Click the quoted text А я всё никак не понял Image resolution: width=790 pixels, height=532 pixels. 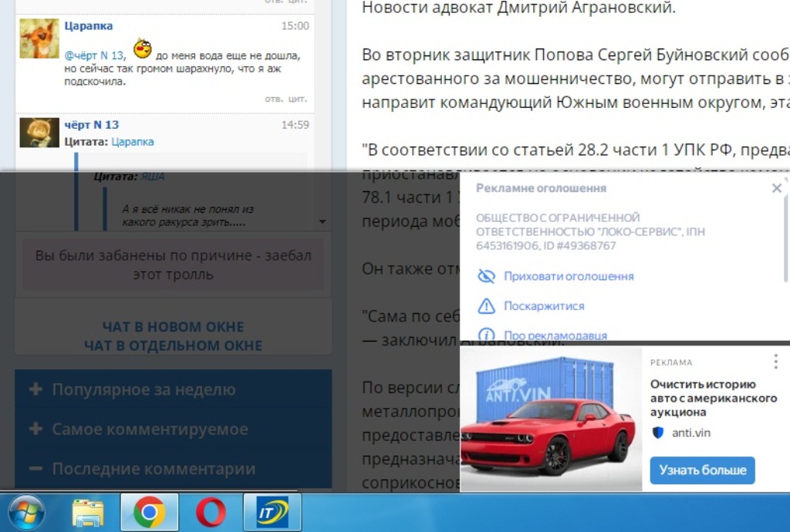click(188, 215)
